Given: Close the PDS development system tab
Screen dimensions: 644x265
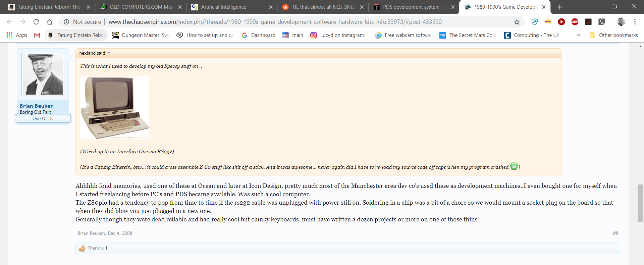Looking at the screenshot, I should coord(453,7).
